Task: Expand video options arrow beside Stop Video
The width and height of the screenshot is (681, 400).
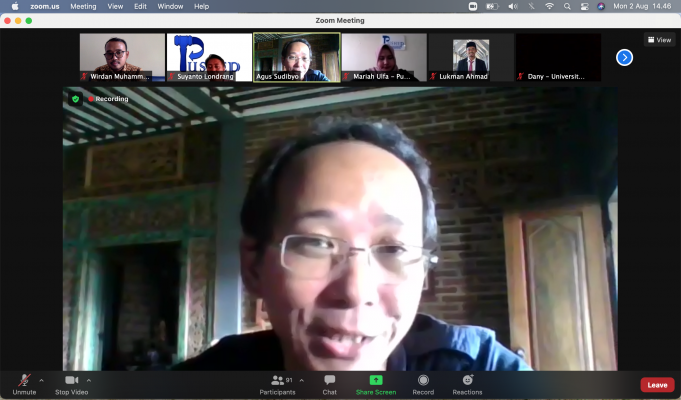Action: pyautogui.click(x=89, y=380)
